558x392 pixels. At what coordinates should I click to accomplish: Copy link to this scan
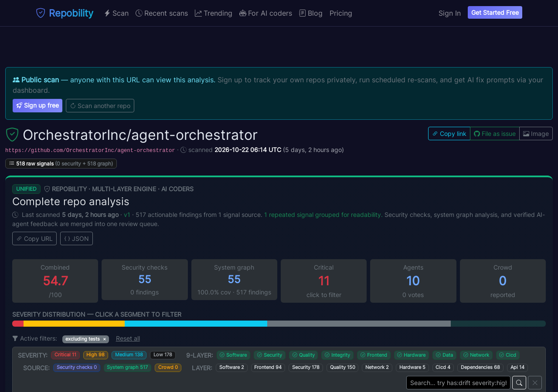pos(449,134)
